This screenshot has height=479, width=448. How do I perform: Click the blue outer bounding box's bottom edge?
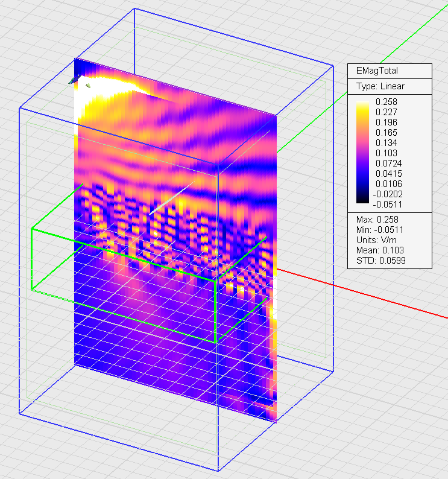[x=115, y=440]
